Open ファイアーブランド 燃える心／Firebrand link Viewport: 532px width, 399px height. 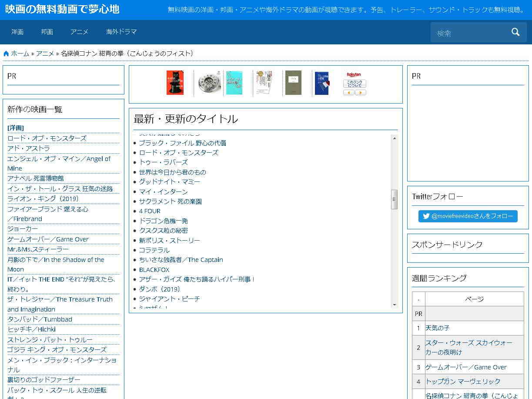coord(48,214)
